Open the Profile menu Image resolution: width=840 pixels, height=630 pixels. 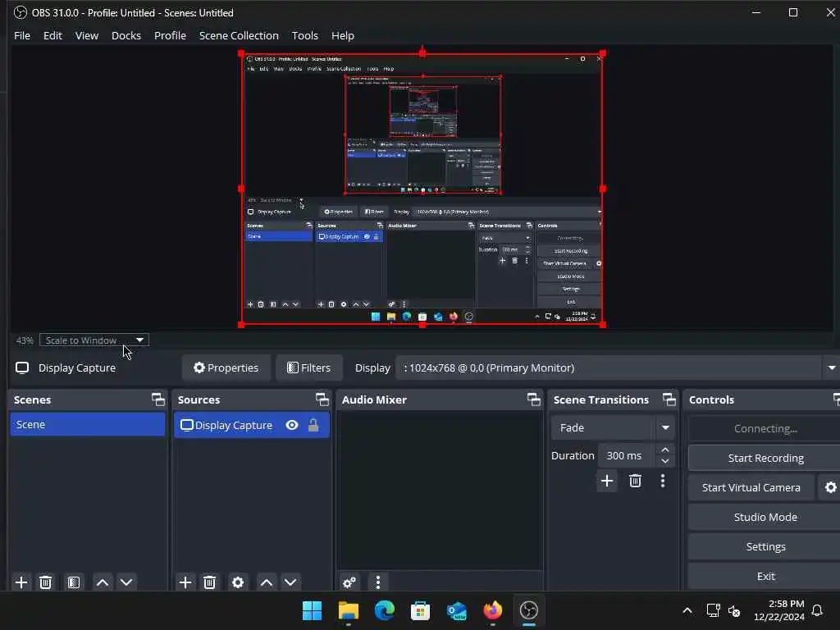(x=170, y=35)
